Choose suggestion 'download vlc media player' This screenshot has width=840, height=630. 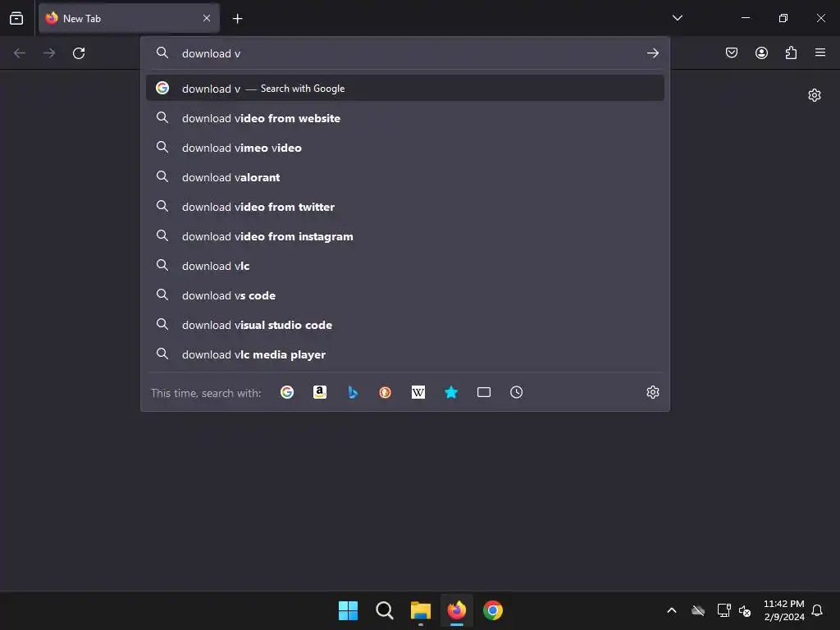point(405,354)
